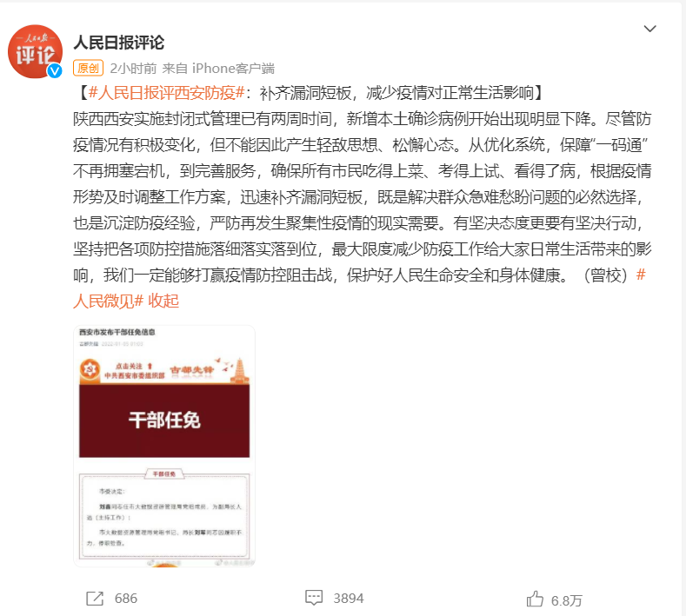The image size is (686, 616).
Task: Click the comment count 3894
Action: [x=349, y=599]
